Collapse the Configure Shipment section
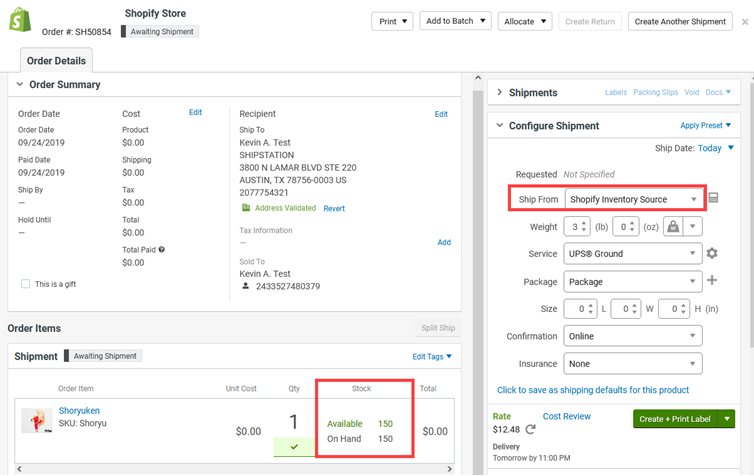 (500, 125)
